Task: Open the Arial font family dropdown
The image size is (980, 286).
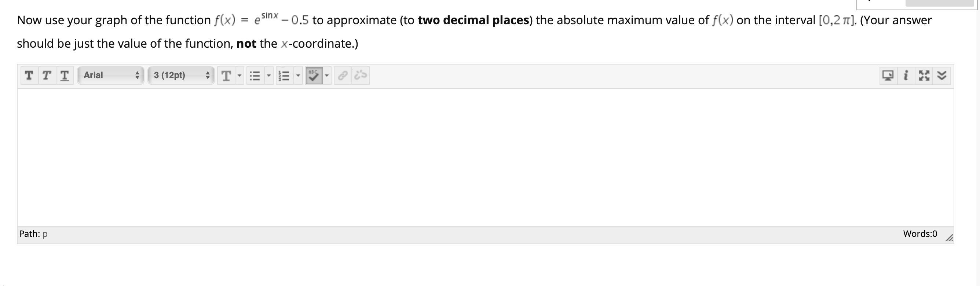Action: pyautogui.click(x=110, y=75)
